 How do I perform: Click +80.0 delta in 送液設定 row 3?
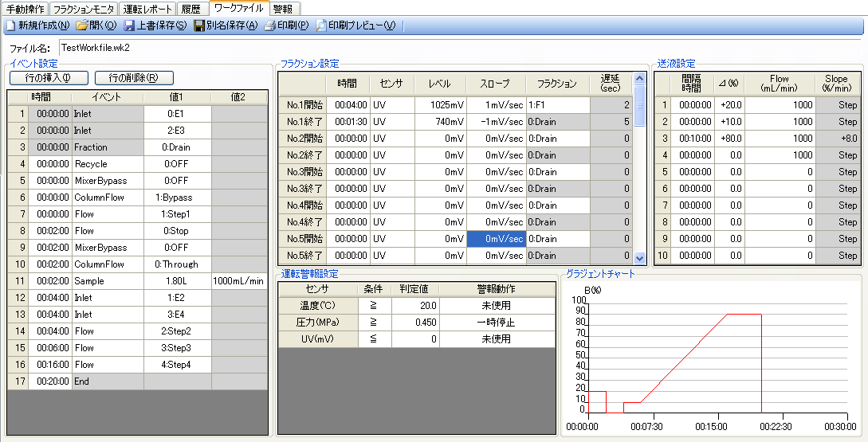point(729,139)
